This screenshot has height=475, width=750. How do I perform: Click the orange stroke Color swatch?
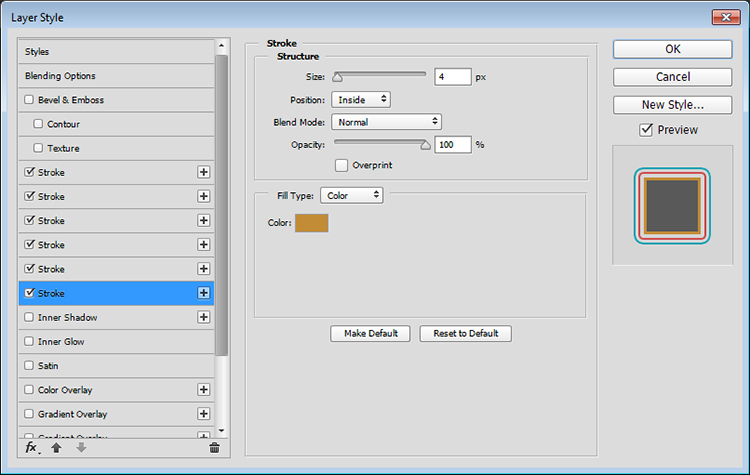[311, 223]
